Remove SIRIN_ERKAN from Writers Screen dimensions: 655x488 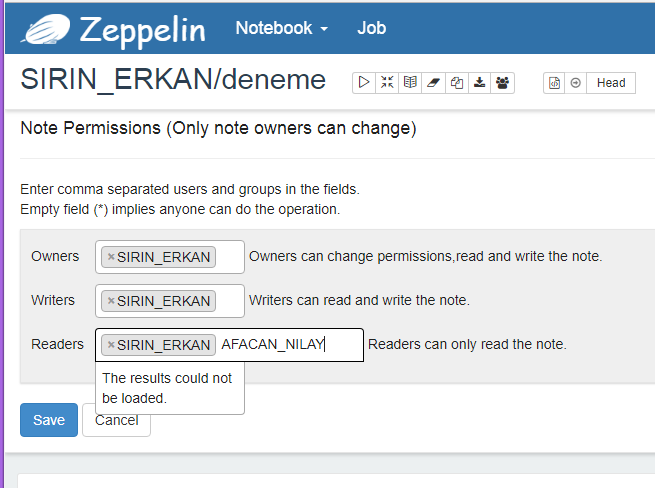coord(111,300)
